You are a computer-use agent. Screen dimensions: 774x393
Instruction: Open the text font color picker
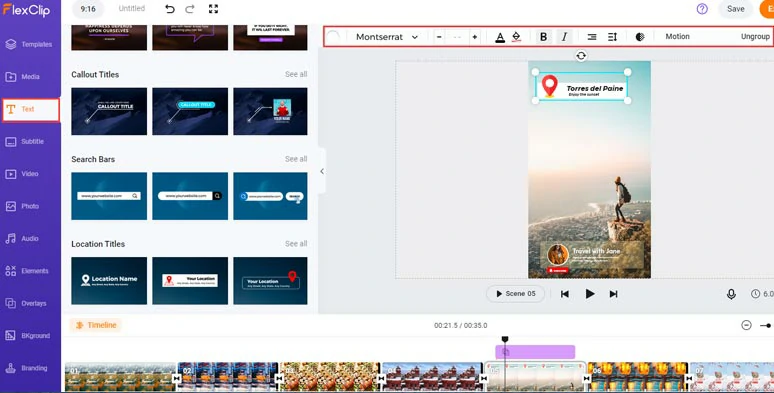(x=500, y=37)
